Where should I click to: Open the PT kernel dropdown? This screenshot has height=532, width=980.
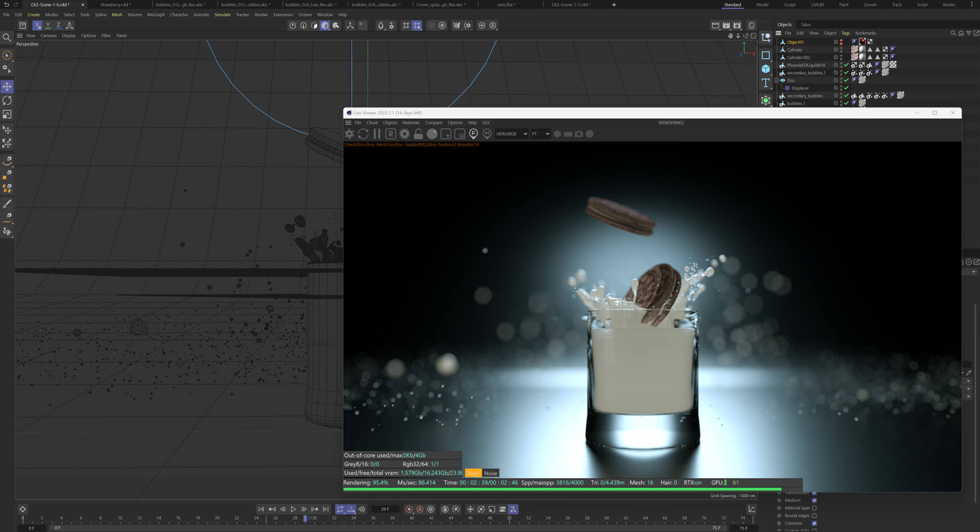[540, 134]
